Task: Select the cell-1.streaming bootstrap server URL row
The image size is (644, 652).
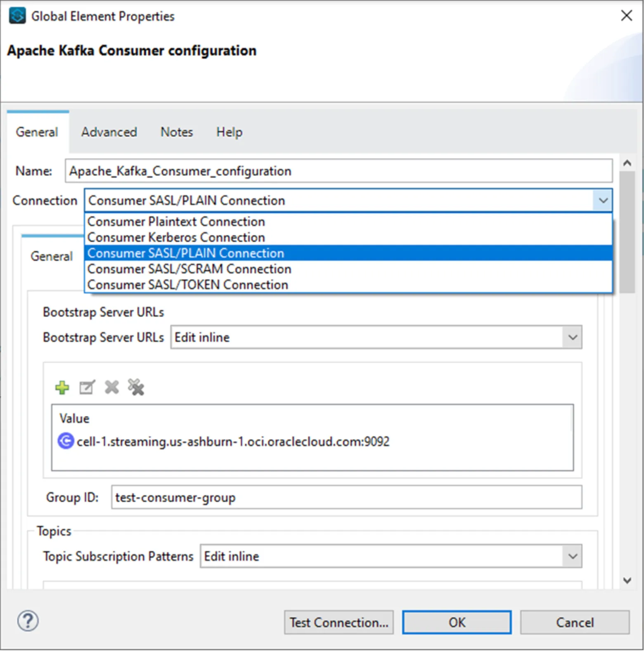Action: click(x=313, y=442)
